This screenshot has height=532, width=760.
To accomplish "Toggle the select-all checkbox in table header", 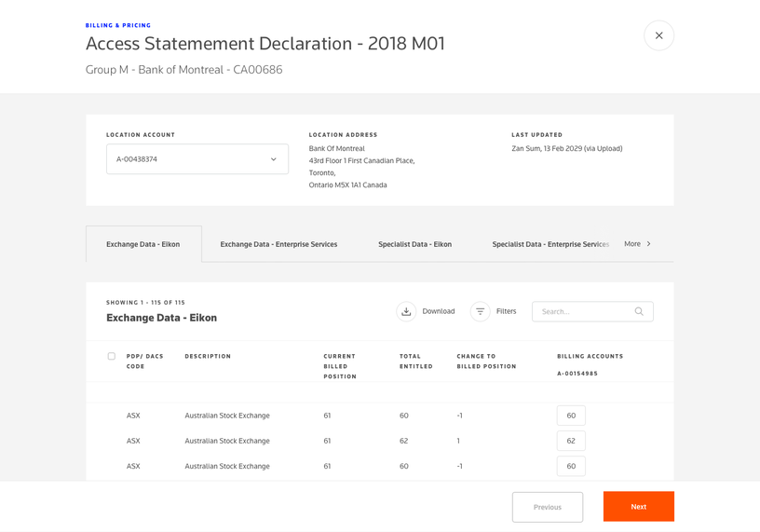I will click(112, 356).
